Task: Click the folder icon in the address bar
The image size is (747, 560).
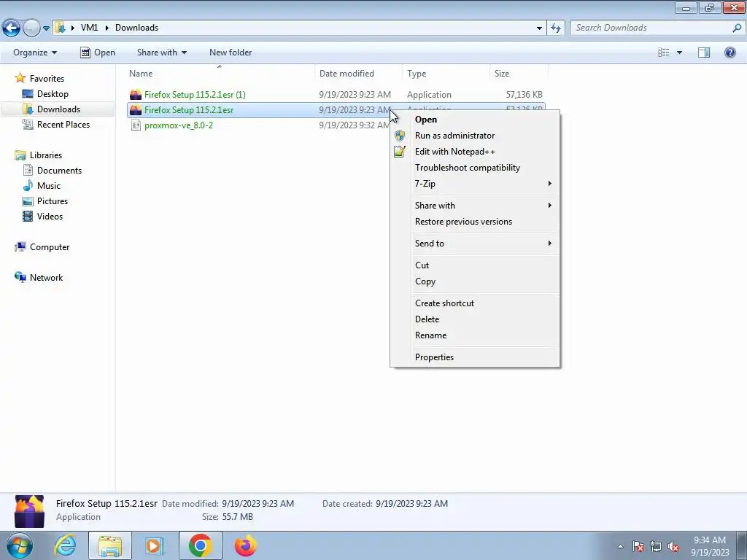Action: point(60,28)
